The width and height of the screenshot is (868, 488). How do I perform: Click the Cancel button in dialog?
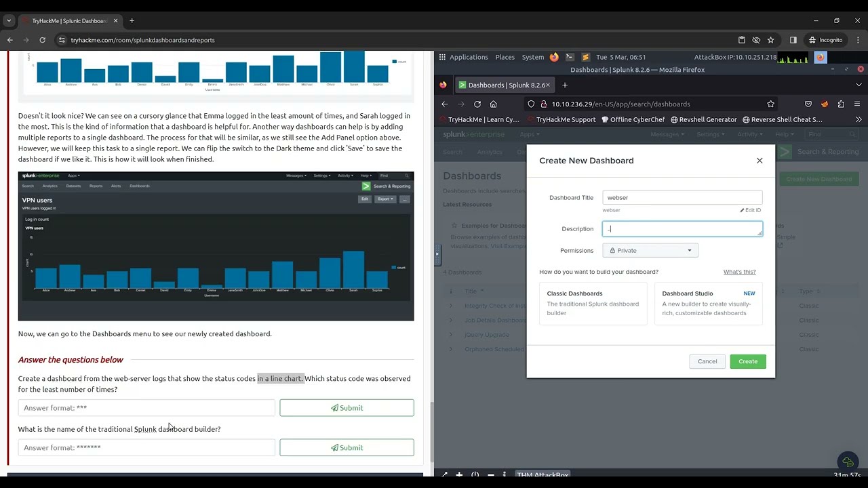[707, 361]
